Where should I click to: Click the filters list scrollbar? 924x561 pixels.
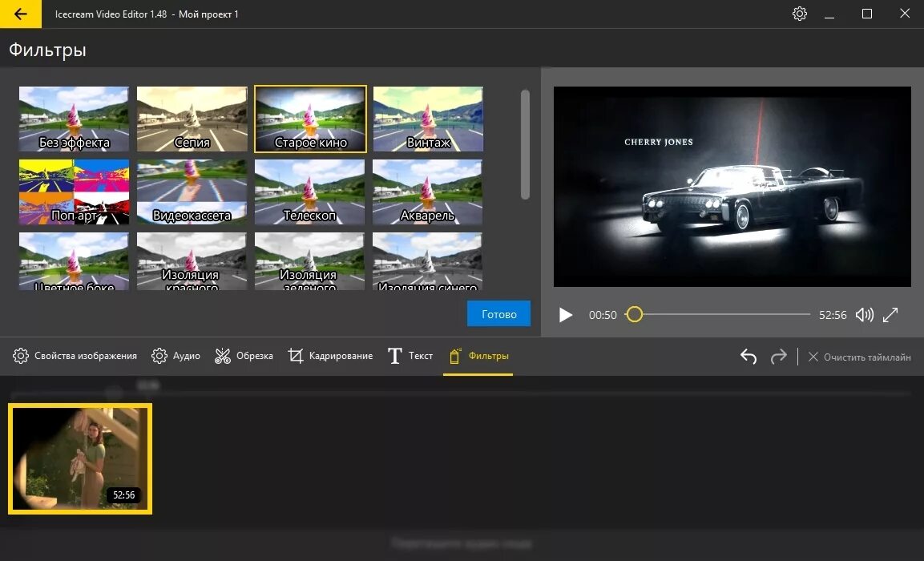525,144
